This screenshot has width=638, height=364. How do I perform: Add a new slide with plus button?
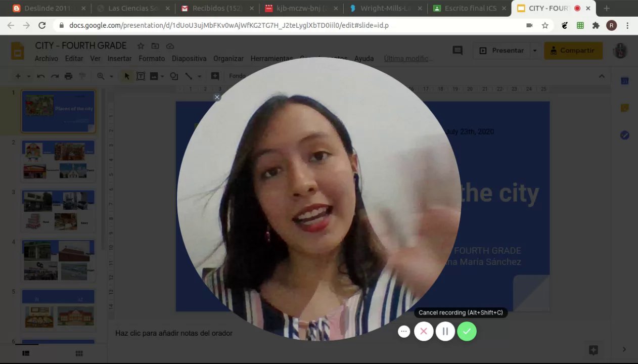[x=18, y=76]
